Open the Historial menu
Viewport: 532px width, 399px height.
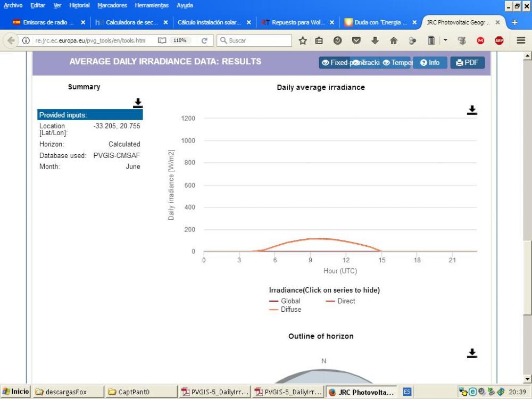coord(79,5)
